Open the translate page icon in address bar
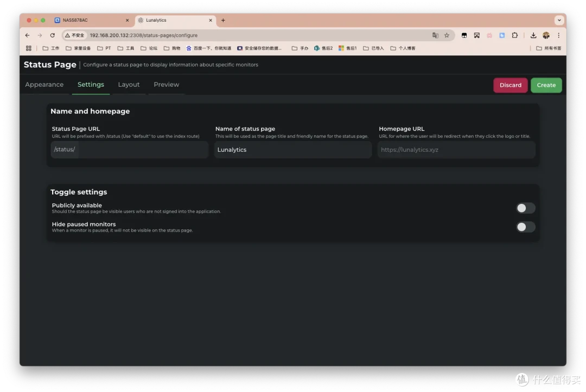The width and height of the screenshot is (586, 392). pos(435,35)
